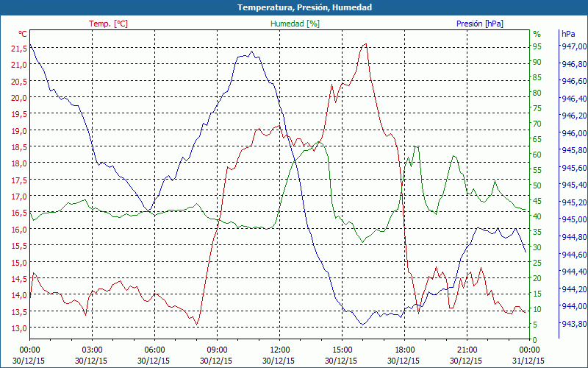Click the red '°C' axis unit label
The image size is (588, 368).
click(x=23, y=34)
